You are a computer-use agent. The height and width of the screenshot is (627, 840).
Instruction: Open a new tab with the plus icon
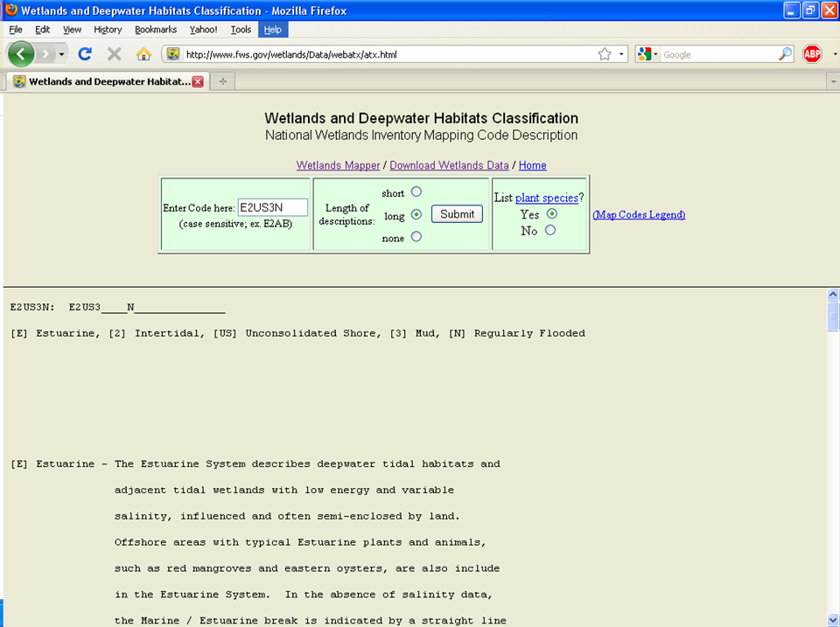(x=221, y=80)
